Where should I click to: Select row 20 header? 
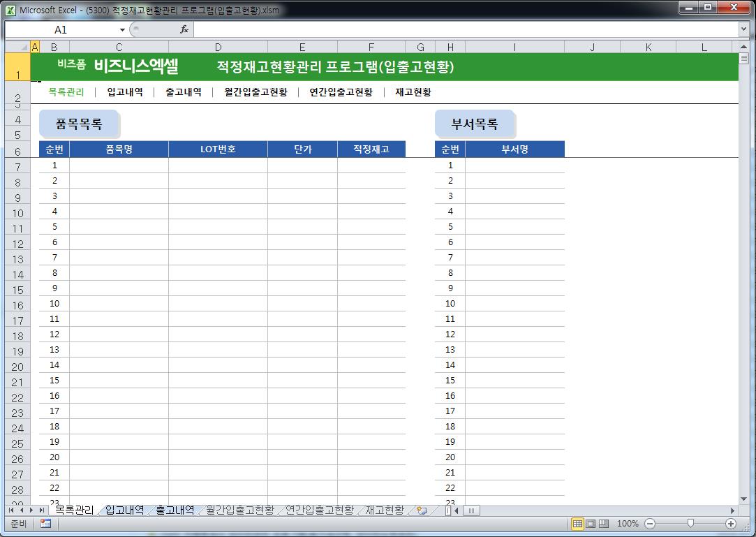tap(18, 367)
